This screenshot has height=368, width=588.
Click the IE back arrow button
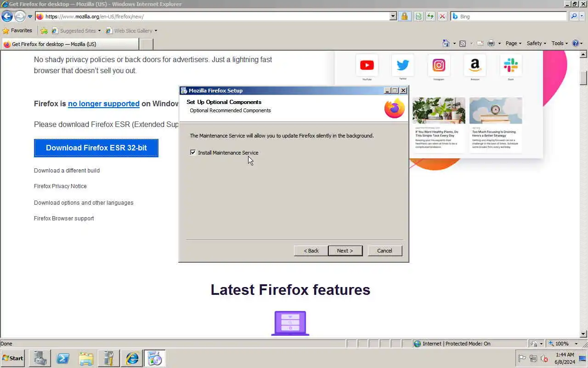point(7,17)
